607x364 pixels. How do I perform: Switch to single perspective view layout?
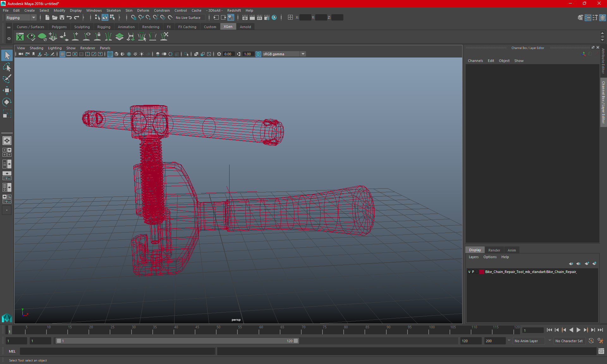tap(7, 141)
